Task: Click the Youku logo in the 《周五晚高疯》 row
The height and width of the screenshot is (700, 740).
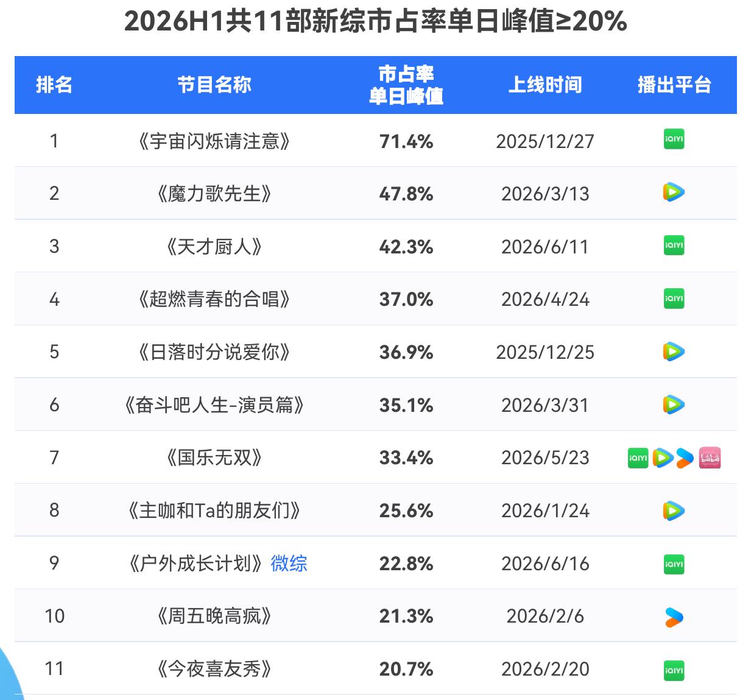Action: [x=674, y=617]
